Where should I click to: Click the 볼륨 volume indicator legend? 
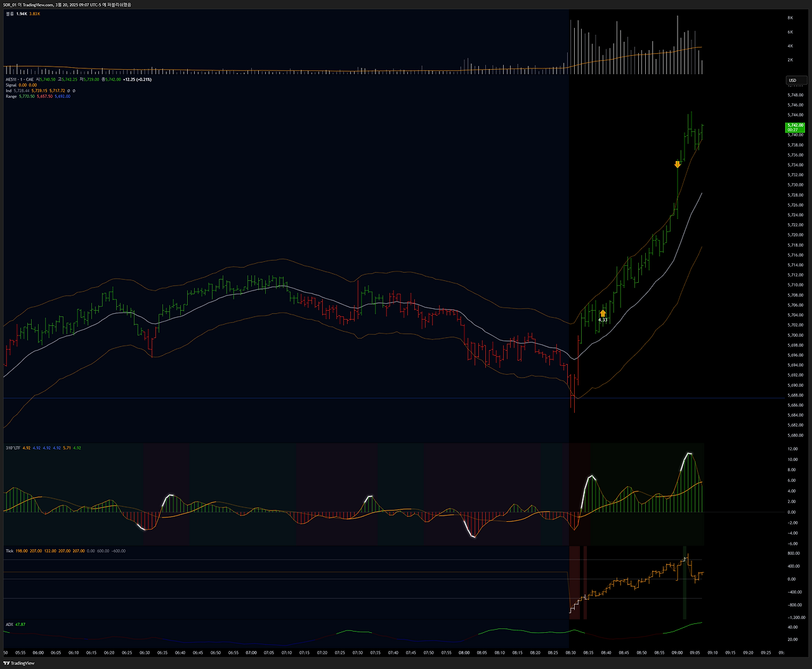tap(9, 13)
